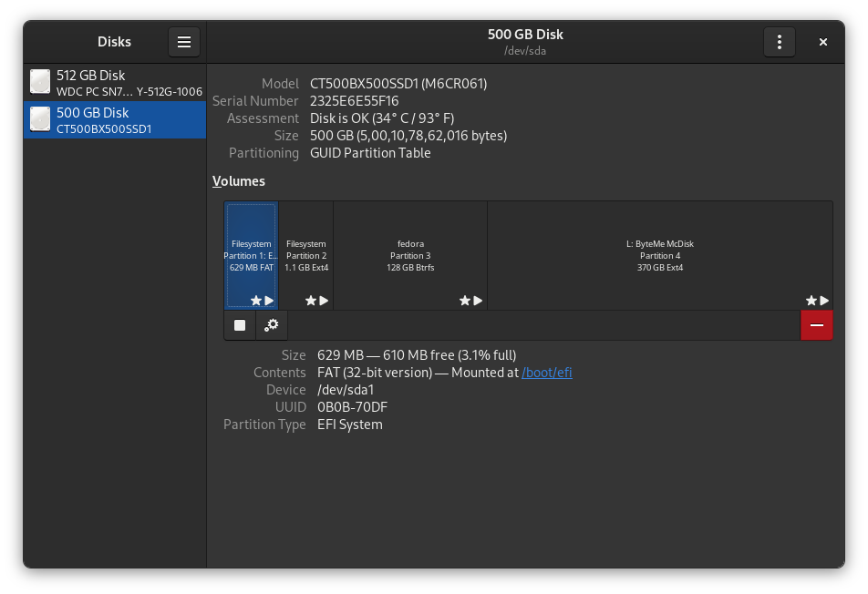Viewport: 868px width, 594px height.
Task: Click the star icon on Partition 1
Action: click(255, 301)
